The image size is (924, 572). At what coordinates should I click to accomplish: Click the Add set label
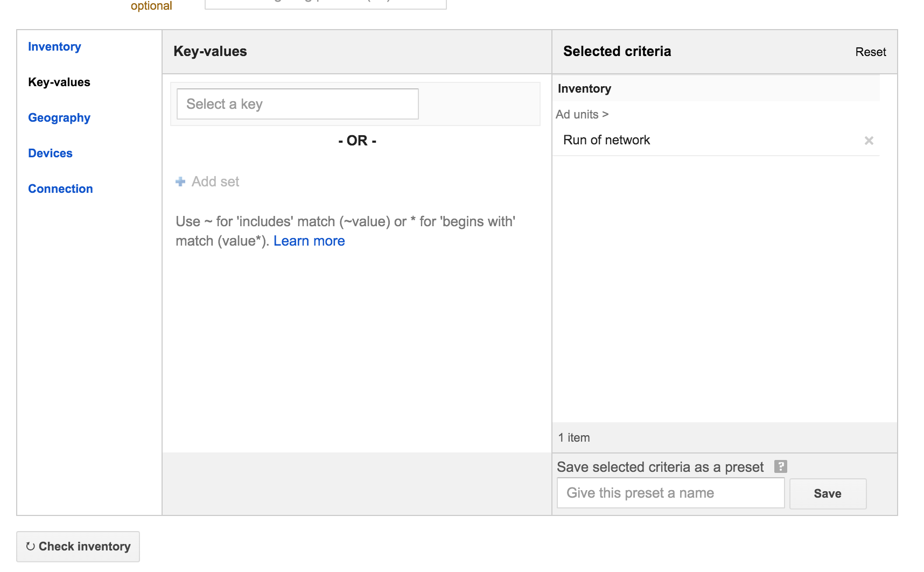(x=215, y=182)
